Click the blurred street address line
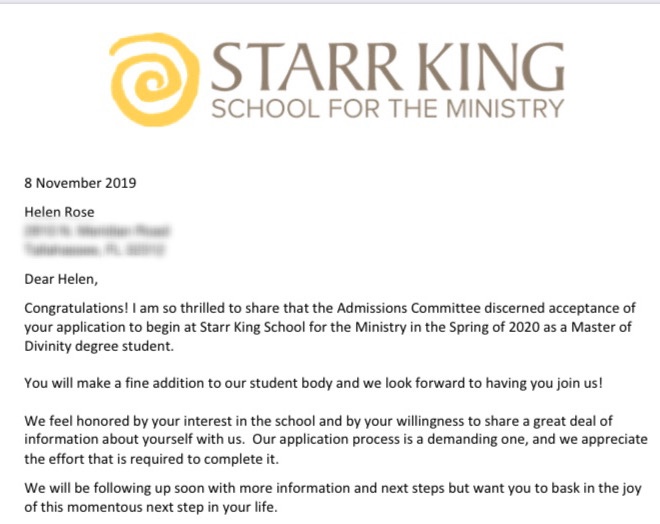 (89, 230)
